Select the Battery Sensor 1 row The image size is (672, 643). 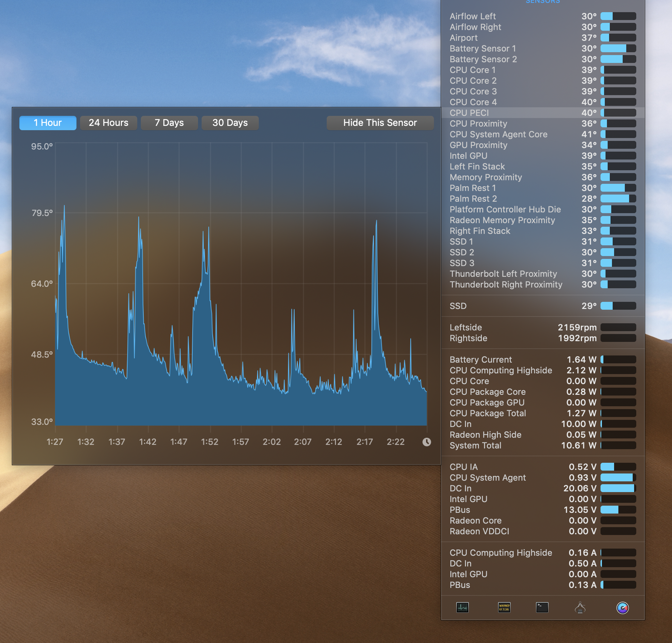[x=543, y=48]
